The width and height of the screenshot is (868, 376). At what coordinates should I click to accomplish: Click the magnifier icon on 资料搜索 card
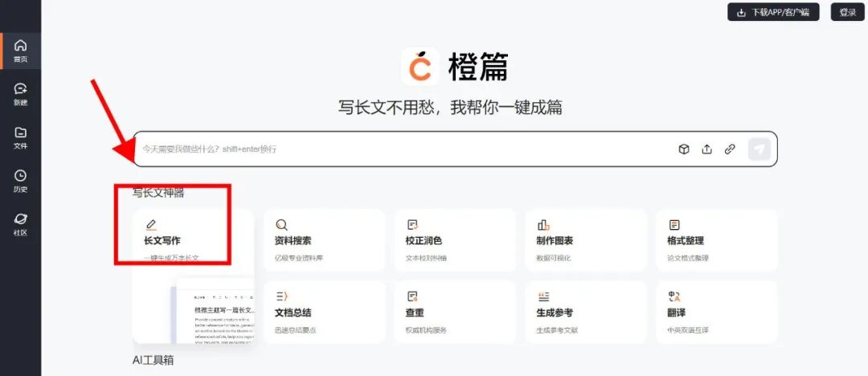281,225
